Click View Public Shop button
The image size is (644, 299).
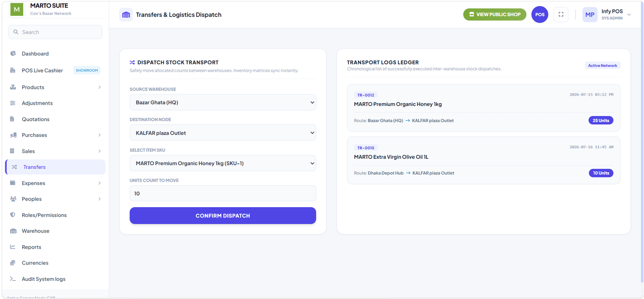(495, 15)
